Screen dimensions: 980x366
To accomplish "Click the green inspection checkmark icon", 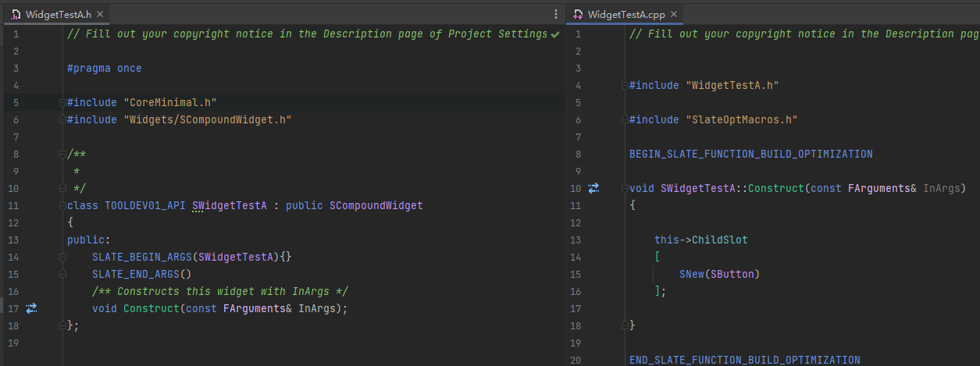I will [x=555, y=34].
